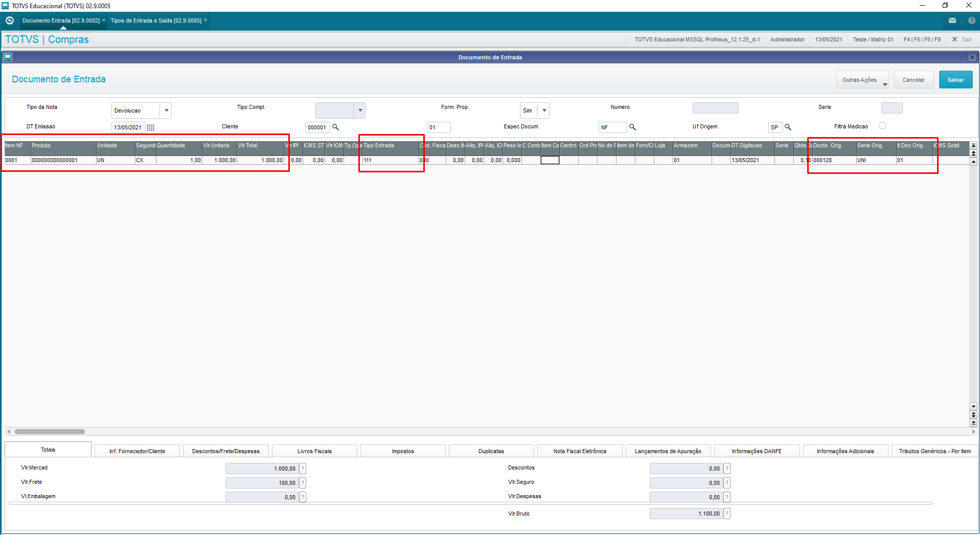The width and height of the screenshot is (980, 535).
Task: Open the Informações DANFE tab
Action: [757, 451]
